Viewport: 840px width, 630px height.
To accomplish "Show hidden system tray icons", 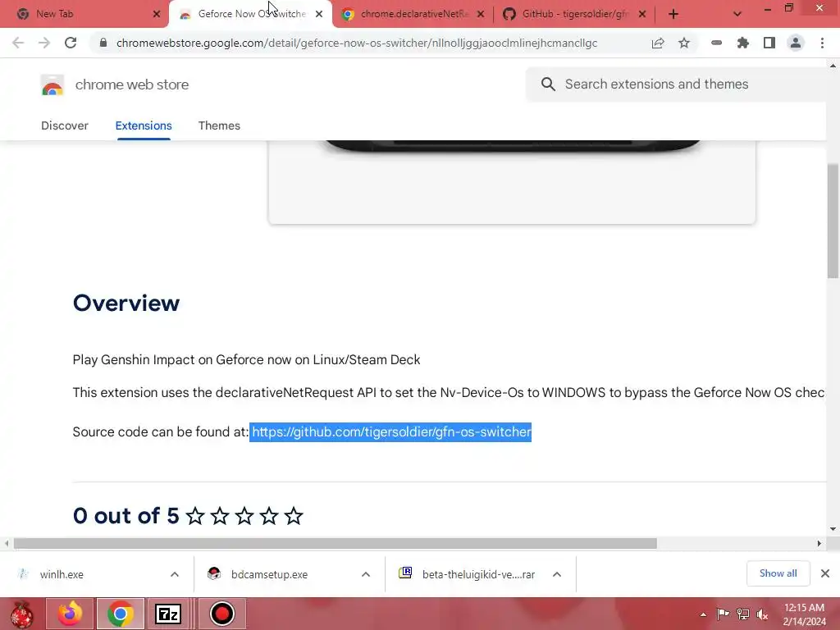I will click(x=703, y=614).
